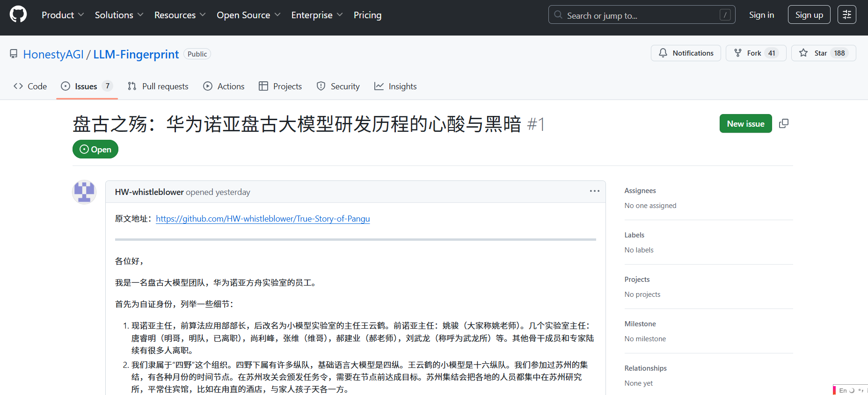Click the No one assigned text

(x=650, y=206)
